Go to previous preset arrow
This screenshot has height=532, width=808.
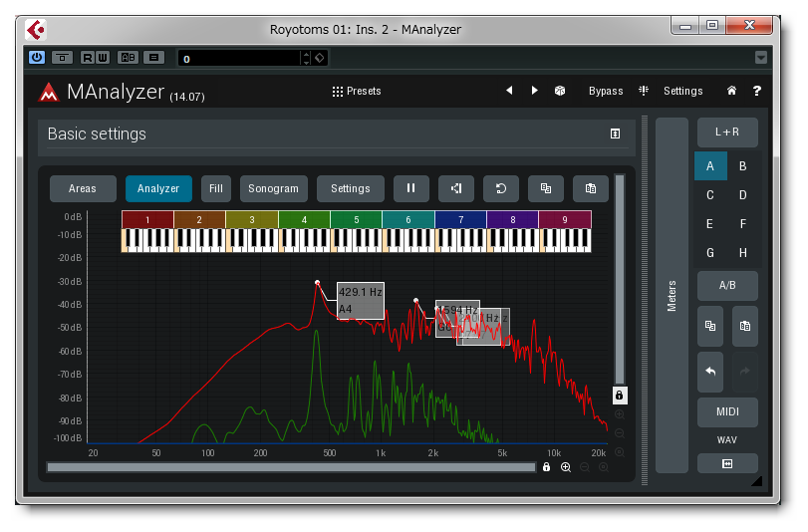tap(509, 91)
